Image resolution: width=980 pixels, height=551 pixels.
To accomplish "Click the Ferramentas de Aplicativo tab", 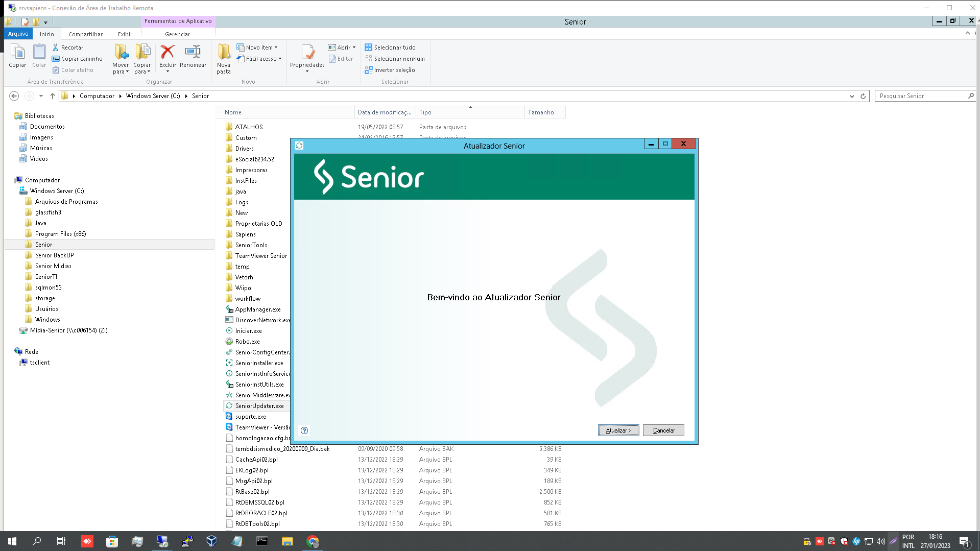I will [178, 21].
